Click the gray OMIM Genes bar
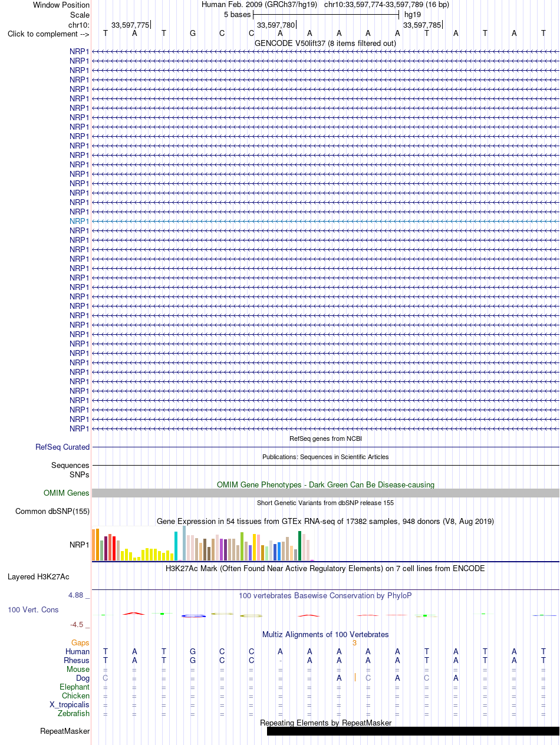The height and width of the screenshot is (745, 560). point(325,493)
